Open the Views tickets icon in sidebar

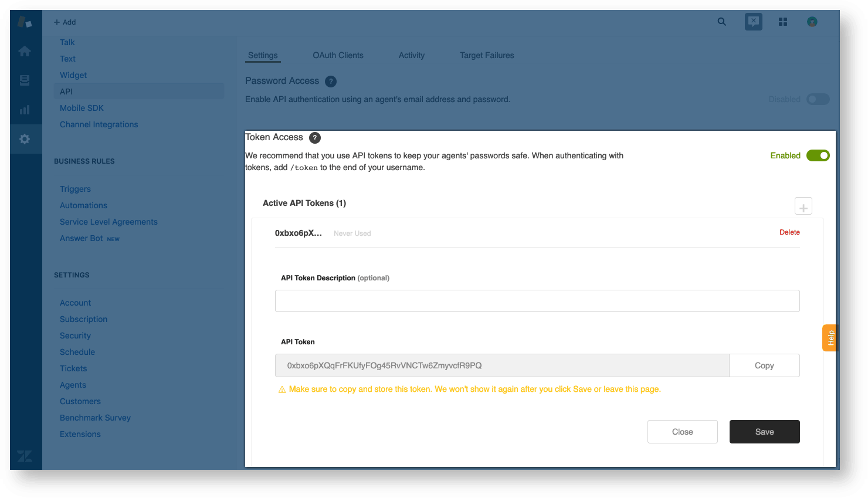25,80
